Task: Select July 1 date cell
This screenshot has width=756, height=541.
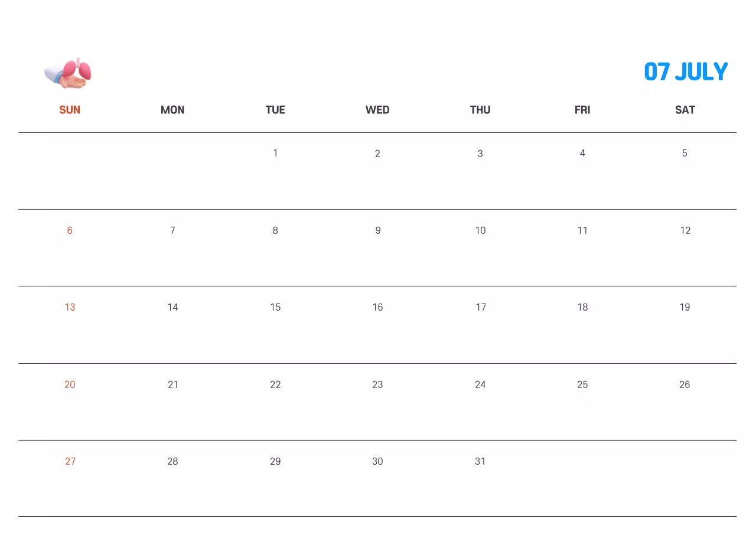Action: tap(275, 154)
